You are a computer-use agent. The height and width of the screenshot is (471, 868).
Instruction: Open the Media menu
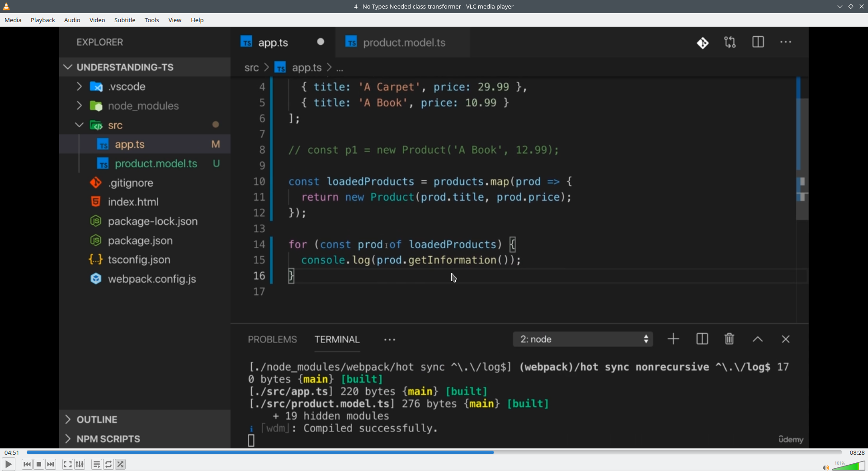13,20
